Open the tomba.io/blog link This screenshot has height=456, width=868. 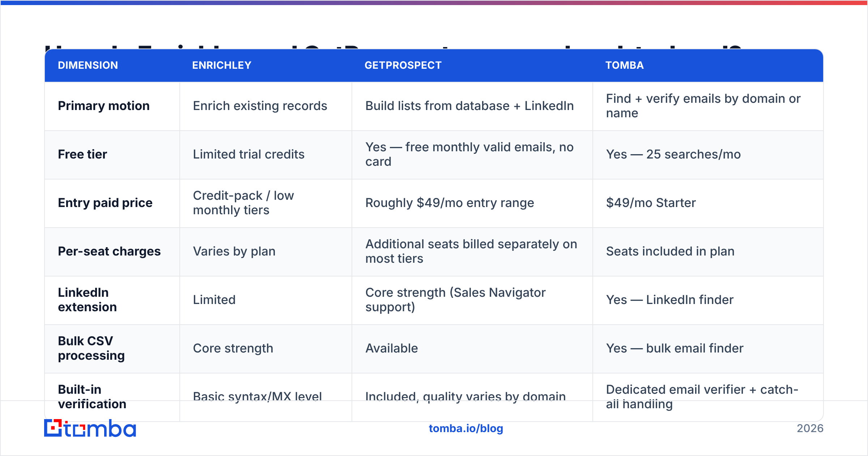[466, 428]
